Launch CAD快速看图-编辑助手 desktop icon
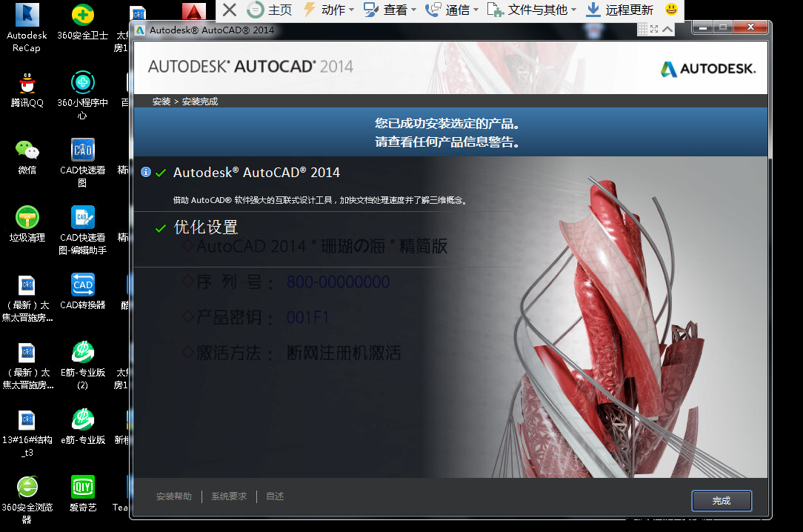 [x=82, y=230]
